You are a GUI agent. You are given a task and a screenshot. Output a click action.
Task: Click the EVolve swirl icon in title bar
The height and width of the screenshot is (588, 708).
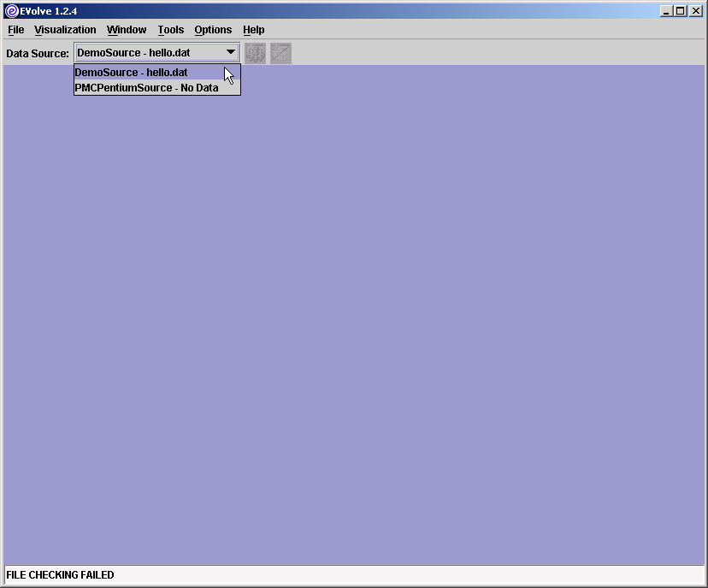point(12,11)
